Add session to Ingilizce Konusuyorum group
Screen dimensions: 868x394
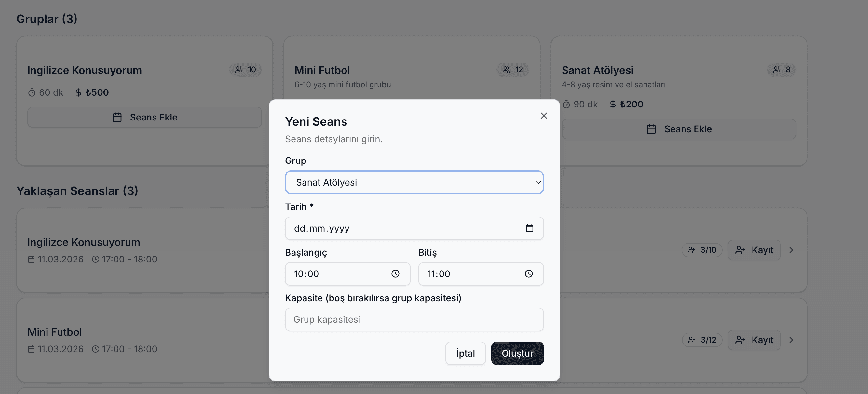point(144,118)
